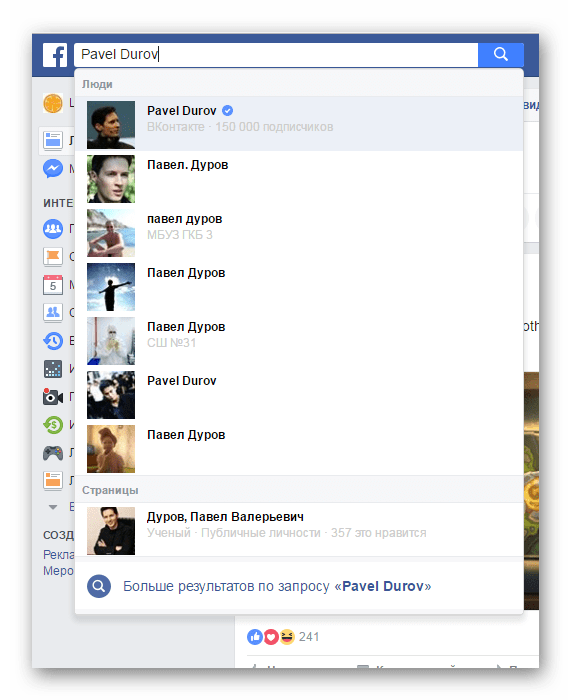This screenshot has width=571, height=700.
Task: Open the page Дуров, Павел Валерьевич
Action: pos(299,530)
